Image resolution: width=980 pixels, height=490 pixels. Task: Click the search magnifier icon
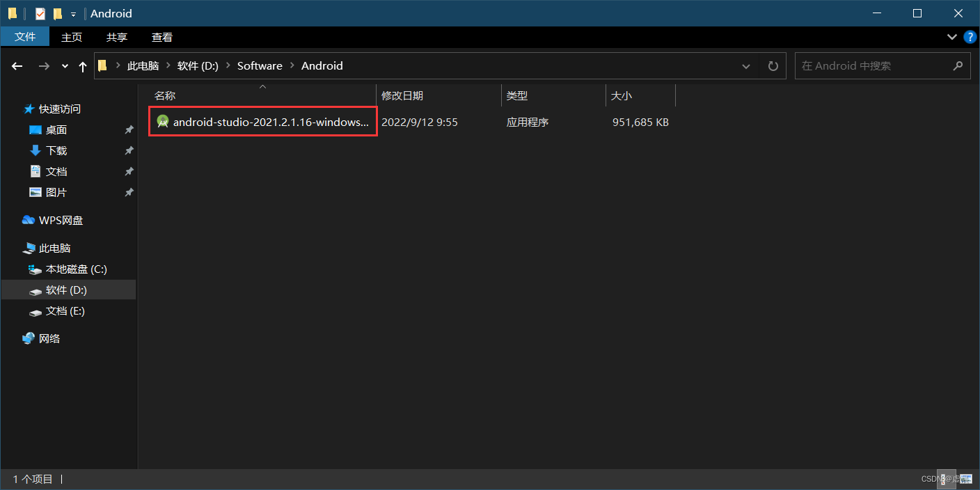[x=959, y=65]
